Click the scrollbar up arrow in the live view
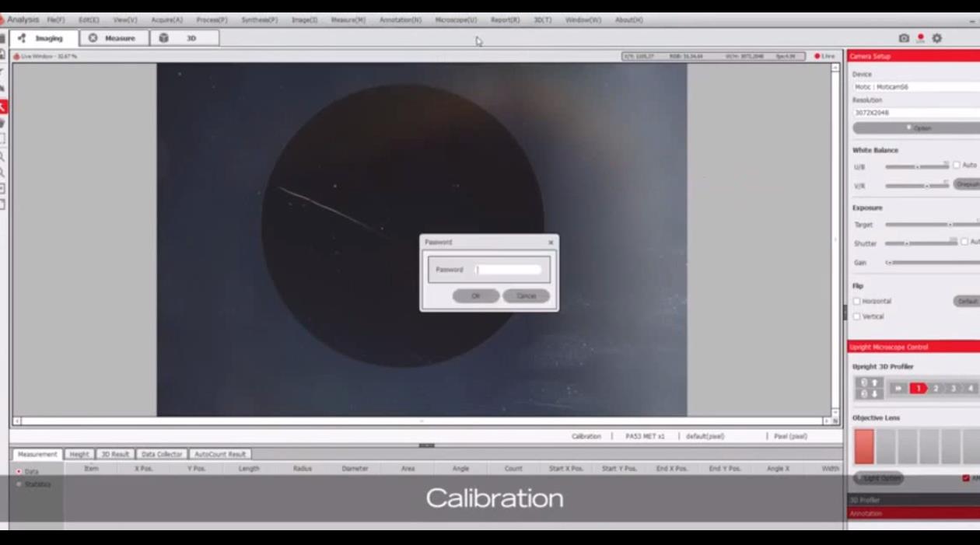The image size is (980, 545). [836, 68]
